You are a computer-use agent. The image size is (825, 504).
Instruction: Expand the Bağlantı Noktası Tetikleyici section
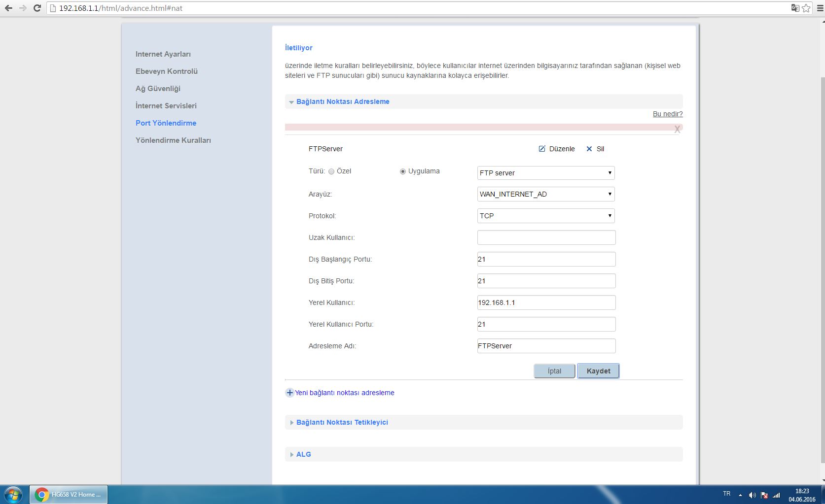[342, 422]
